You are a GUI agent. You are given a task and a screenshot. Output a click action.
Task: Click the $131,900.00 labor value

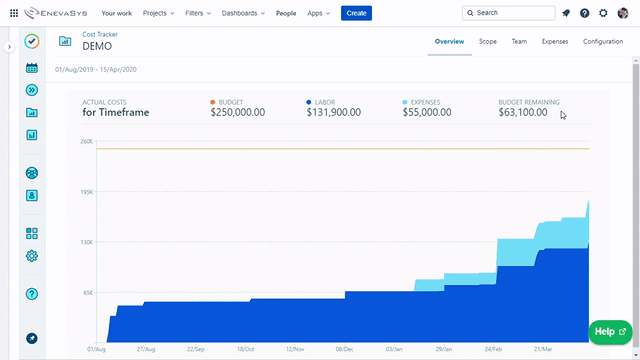point(333,112)
